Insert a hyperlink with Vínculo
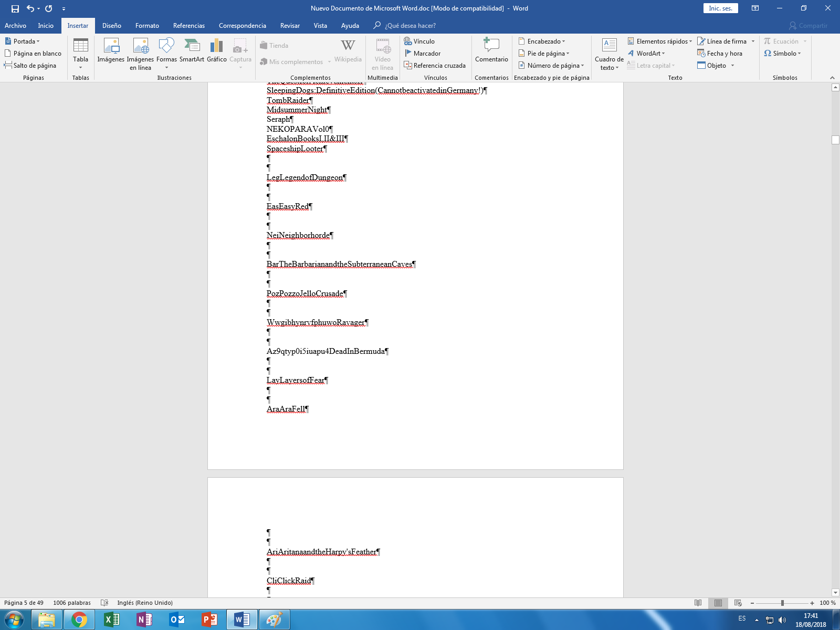 point(419,41)
